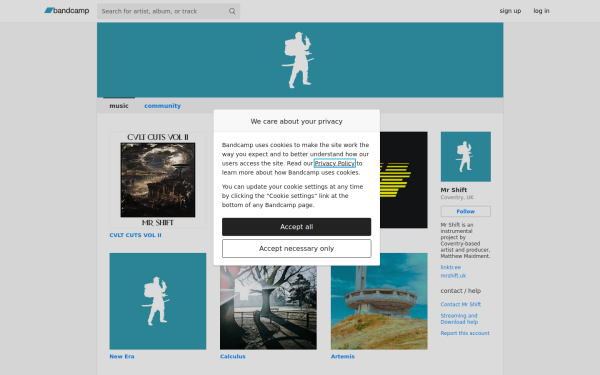Screen dimensions: 600x375
Task: Open the CVLT CUTS VOL II title link
Action: pyautogui.click(x=135, y=235)
